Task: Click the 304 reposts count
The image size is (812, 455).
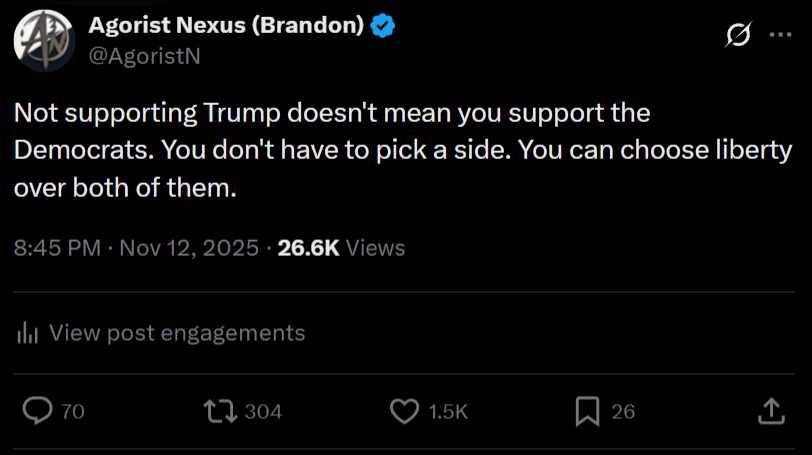Action: point(263,411)
